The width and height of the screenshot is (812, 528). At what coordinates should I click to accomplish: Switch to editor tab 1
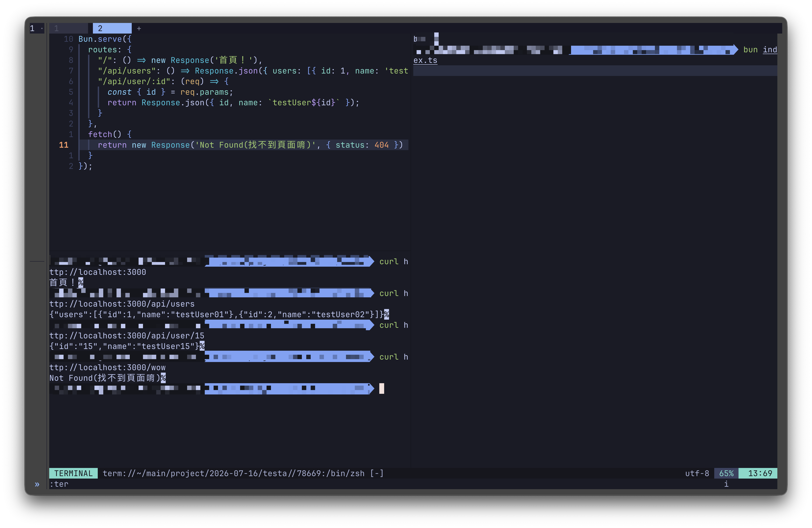point(68,28)
